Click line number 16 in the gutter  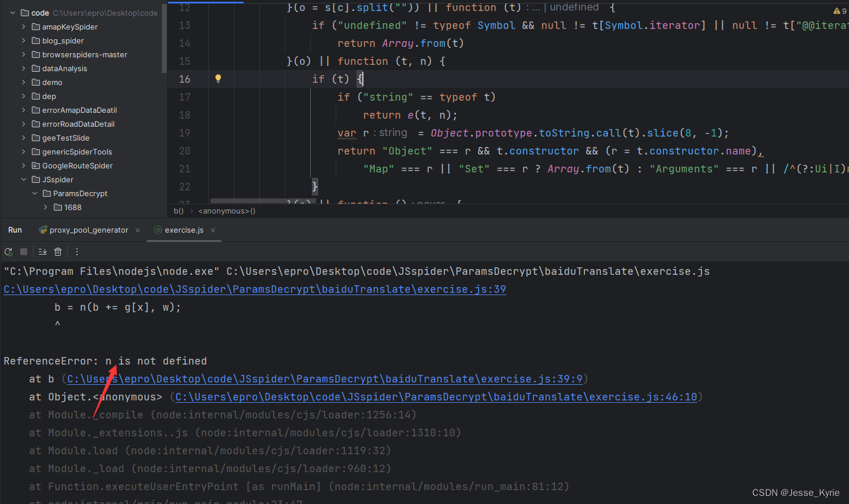tap(185, 79)
